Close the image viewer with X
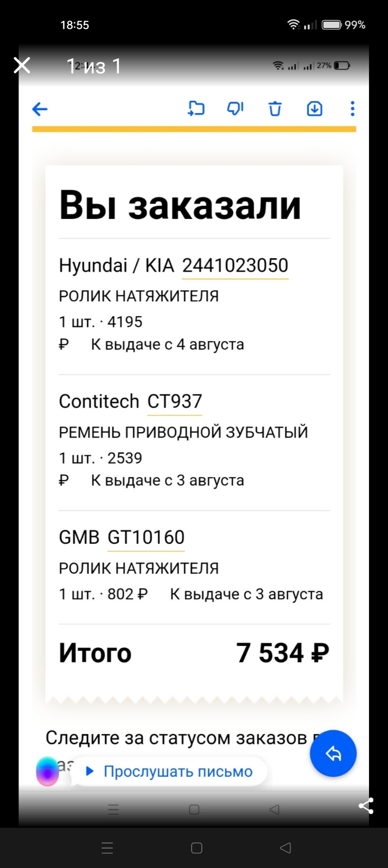Screen dimensions: 388x868 (22, 66)
